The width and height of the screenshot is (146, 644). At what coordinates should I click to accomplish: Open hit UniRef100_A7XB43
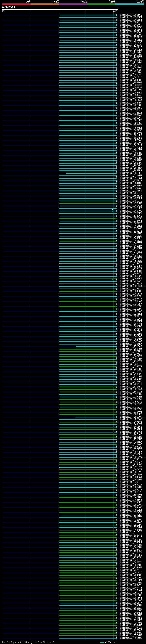tap(131, 32)
